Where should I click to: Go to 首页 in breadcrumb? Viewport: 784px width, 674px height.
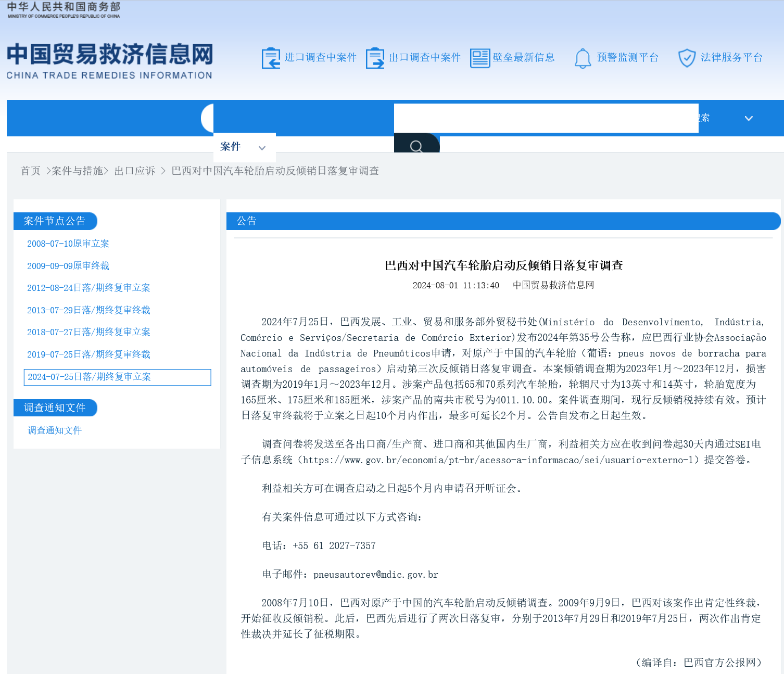[x=30, y=171]
